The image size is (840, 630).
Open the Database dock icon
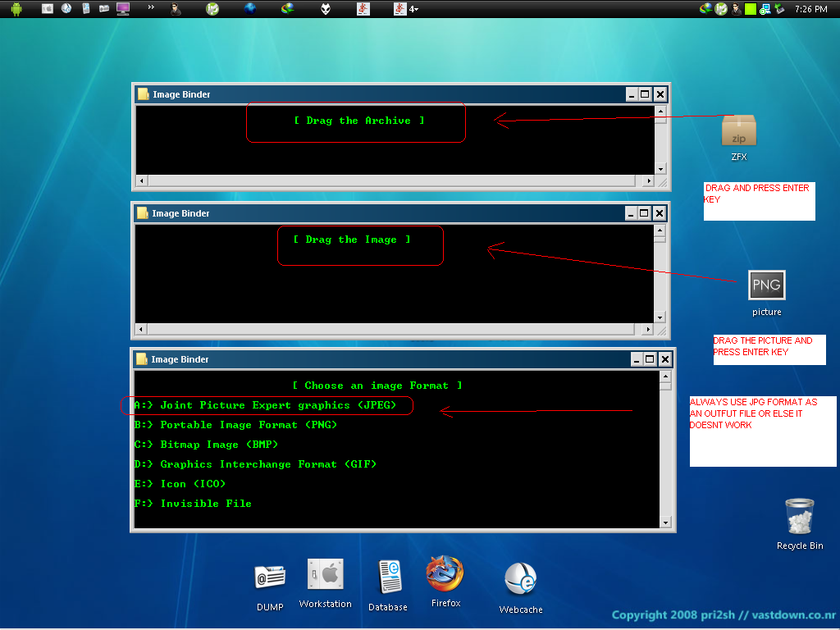(388, 585)
